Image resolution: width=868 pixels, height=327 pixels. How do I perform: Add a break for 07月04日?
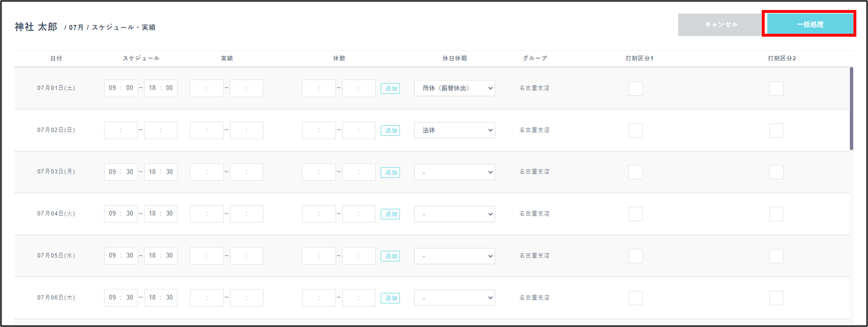[x=390, y=214]
